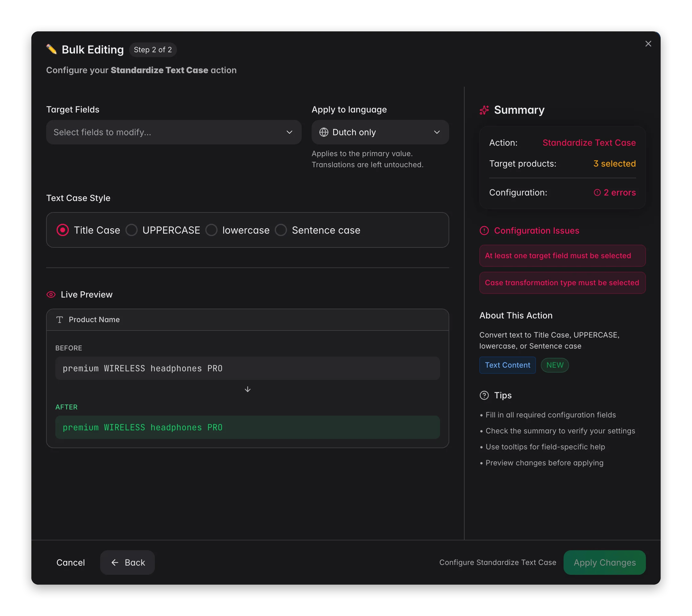Select the UPPERCASE radio option
The image size is (692, 616).
pos(132,230)
